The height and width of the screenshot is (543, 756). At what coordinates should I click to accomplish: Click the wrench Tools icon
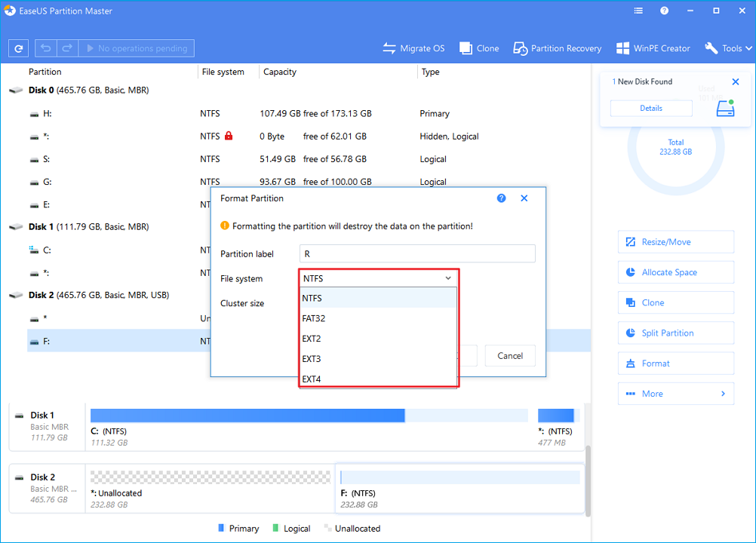click(711, 48)
